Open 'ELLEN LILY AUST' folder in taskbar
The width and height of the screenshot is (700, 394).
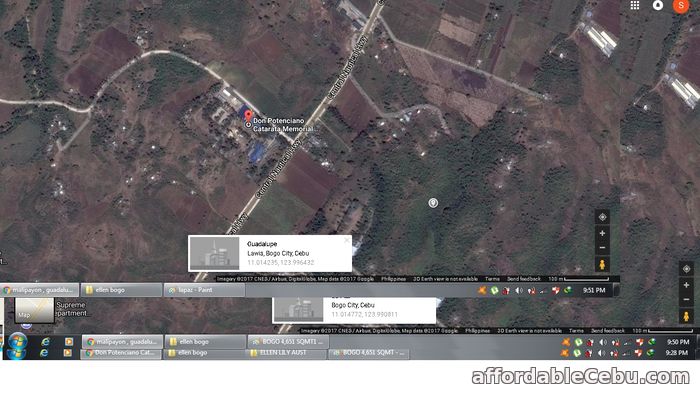pos(286,353)
